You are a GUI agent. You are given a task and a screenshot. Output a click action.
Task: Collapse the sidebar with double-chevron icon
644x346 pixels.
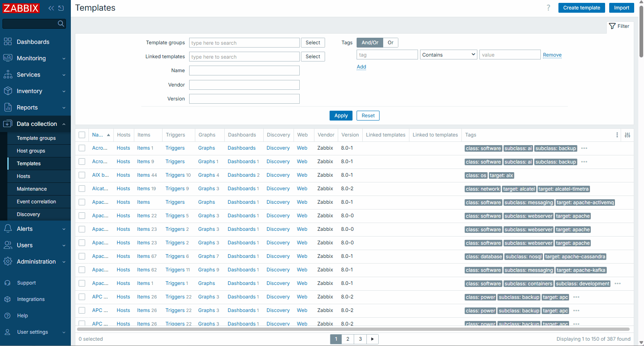point(51,8)
